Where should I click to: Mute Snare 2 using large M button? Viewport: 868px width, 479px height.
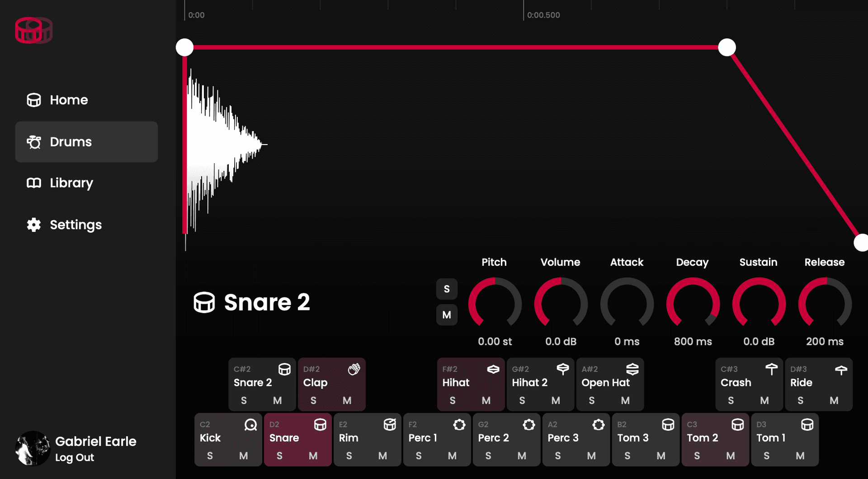point(447,315)
